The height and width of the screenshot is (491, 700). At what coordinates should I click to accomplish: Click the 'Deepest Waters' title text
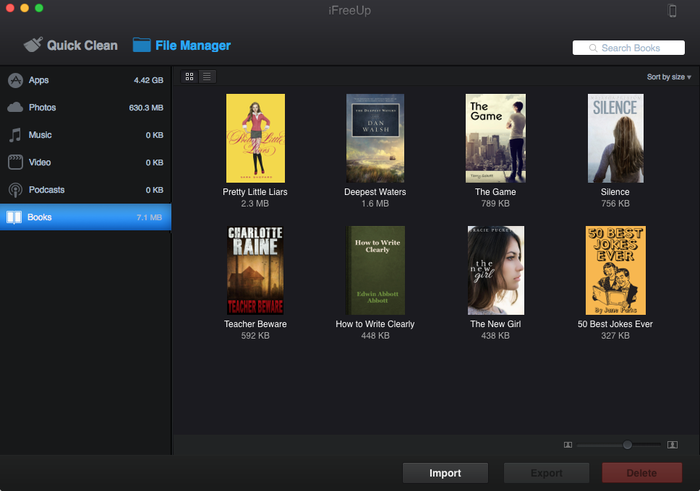pos(375,192)
